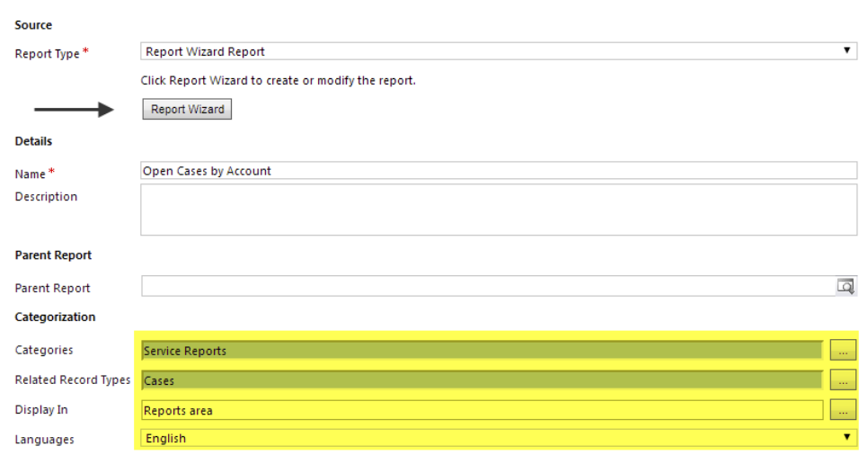This screenshot has width=868, height=473.
Task: Click the Report Type label
Action: (x=47, y=54)
